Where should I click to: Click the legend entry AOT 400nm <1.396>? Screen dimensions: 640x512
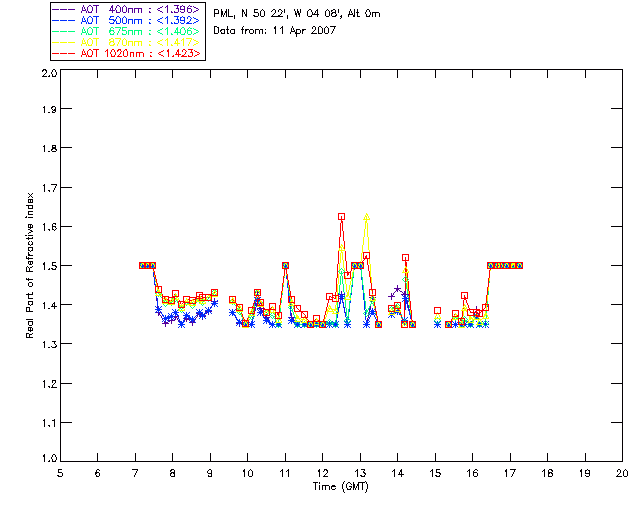(126, 9)
